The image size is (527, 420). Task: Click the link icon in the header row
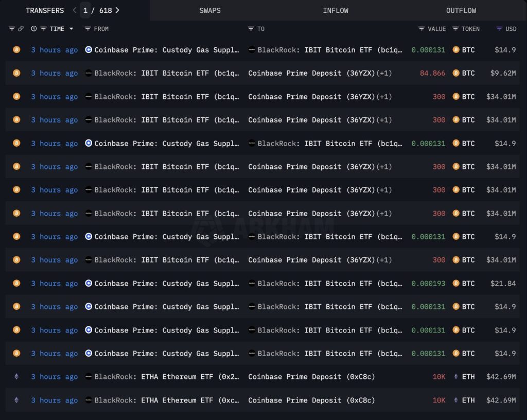[x=21, y=29]
